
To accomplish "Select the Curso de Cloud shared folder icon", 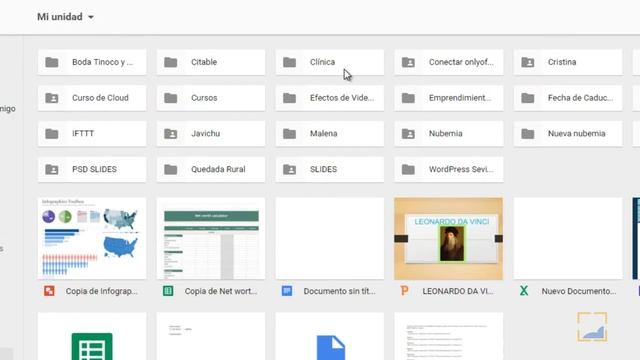I will click(52, 98).
